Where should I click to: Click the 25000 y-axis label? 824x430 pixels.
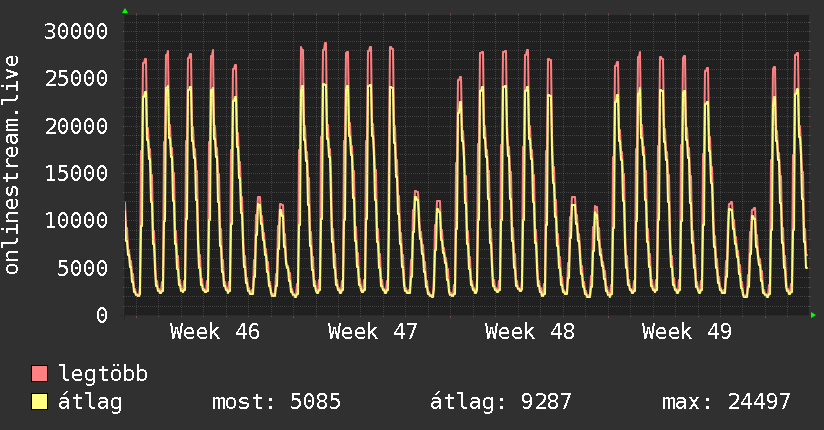click(x=77, y=78)
